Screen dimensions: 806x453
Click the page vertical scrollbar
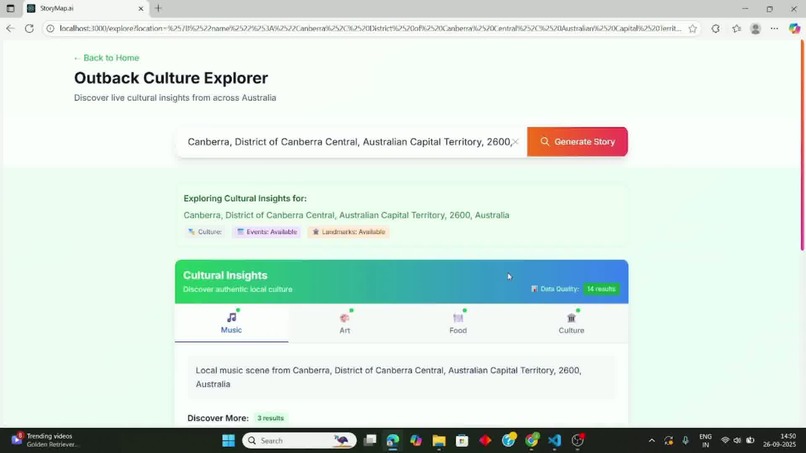[x=802, y=146]
